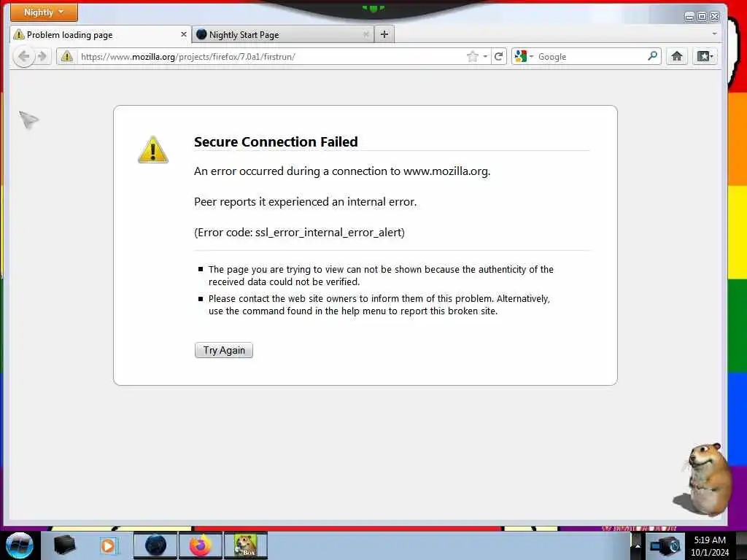Focus the URL address bar

271,57
